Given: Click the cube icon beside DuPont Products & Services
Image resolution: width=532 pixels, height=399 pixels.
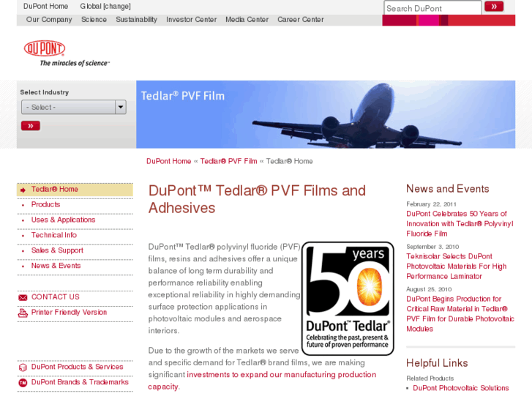Looking at the screenshot, I should tap(23, 368).
